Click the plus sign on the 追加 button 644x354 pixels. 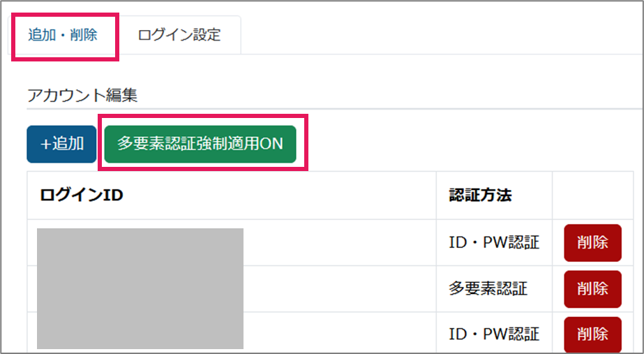point(45,144)
